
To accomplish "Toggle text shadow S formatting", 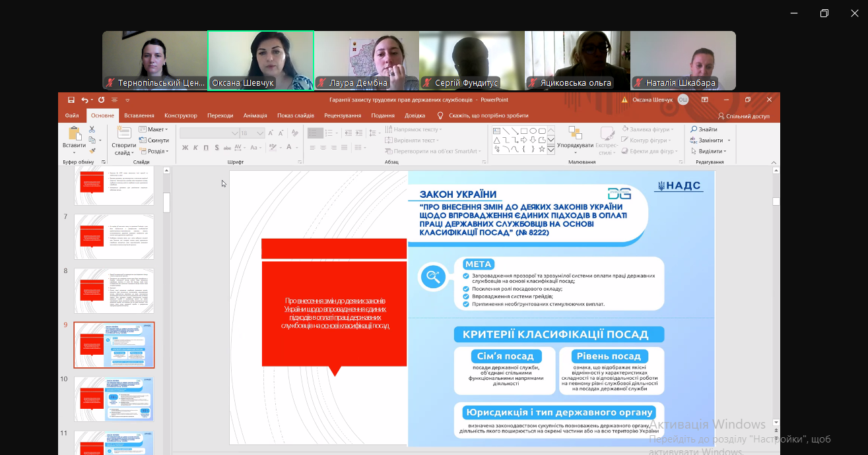I will (215, 148).
